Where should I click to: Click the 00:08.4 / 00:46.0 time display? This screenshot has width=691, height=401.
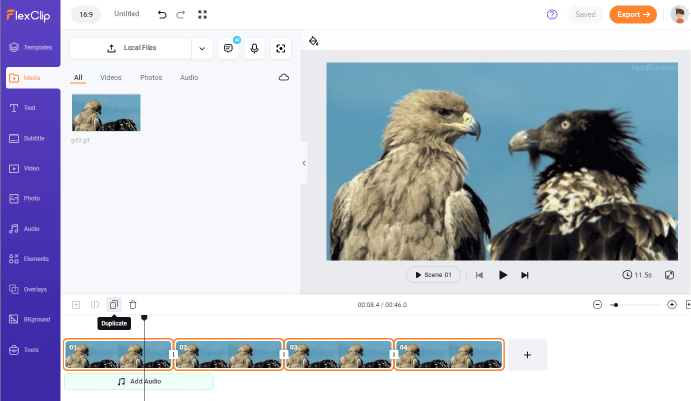click(382, 304)
